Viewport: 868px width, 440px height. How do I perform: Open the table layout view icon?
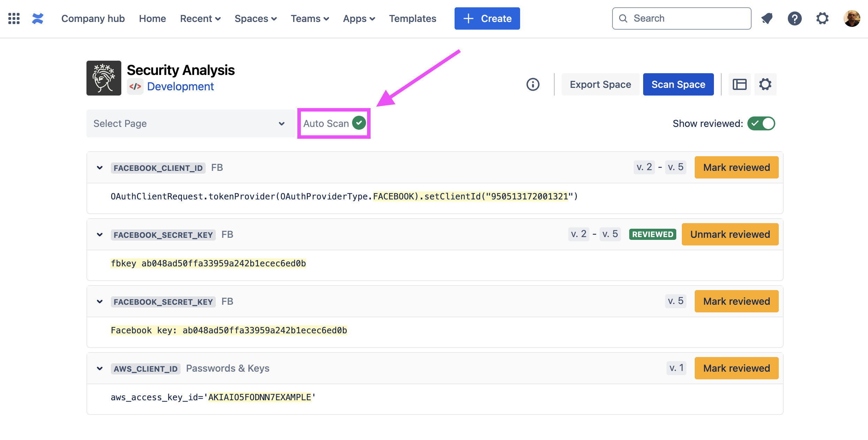(x=739, y=84)
